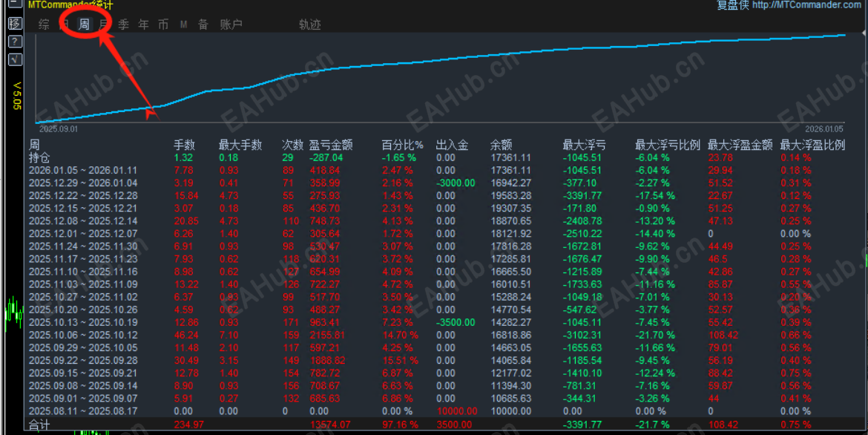The image size is (868, 435).
Task: Click the 13574.07 total profit value
Action: [x=330, y=425]
